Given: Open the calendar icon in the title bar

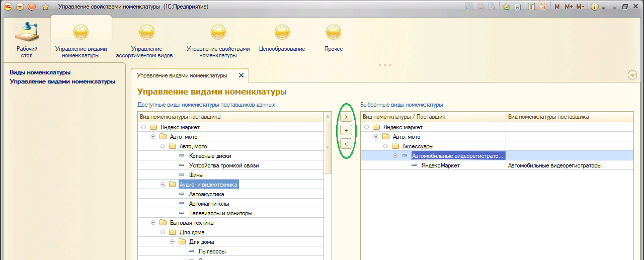Looking at the screenshot, I should [x=543, y=7].
